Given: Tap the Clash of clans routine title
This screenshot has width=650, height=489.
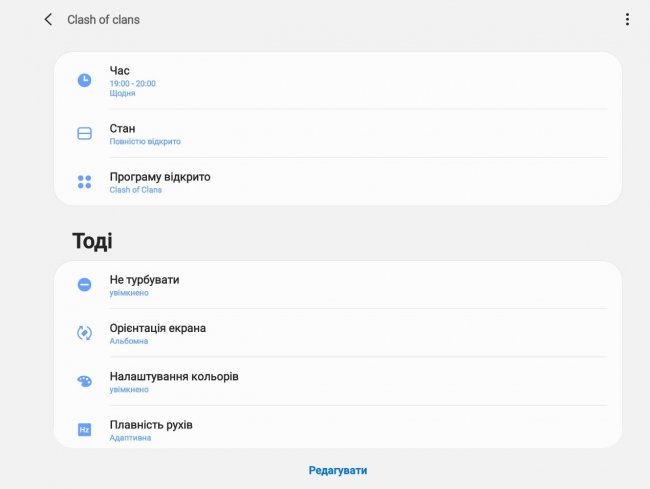Looking at the screenshot, I should [103, 20].
